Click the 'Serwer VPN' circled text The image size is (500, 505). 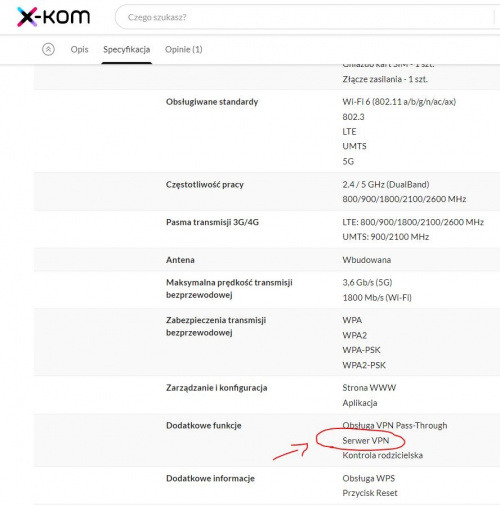pyautogui.click(x=366, y=440)
